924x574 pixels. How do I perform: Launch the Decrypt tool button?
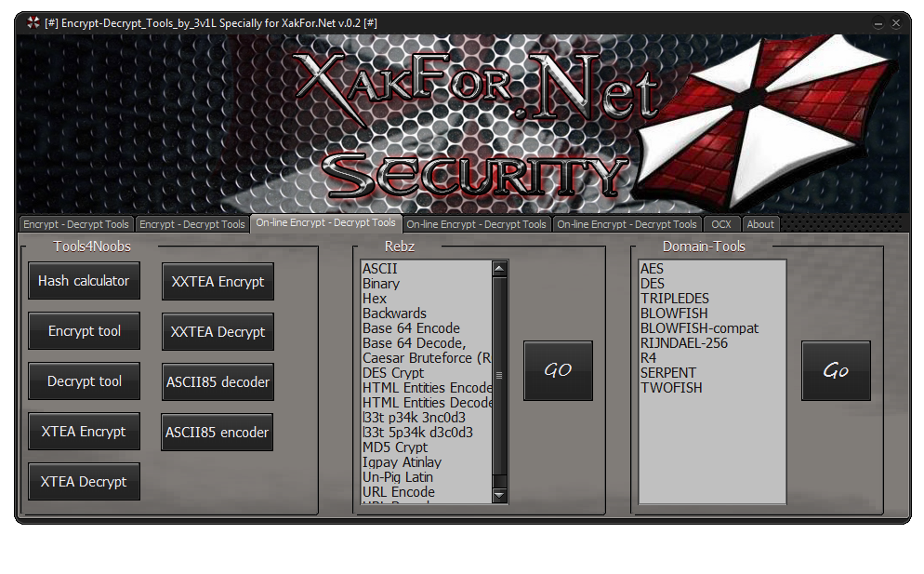click(84, 381)
